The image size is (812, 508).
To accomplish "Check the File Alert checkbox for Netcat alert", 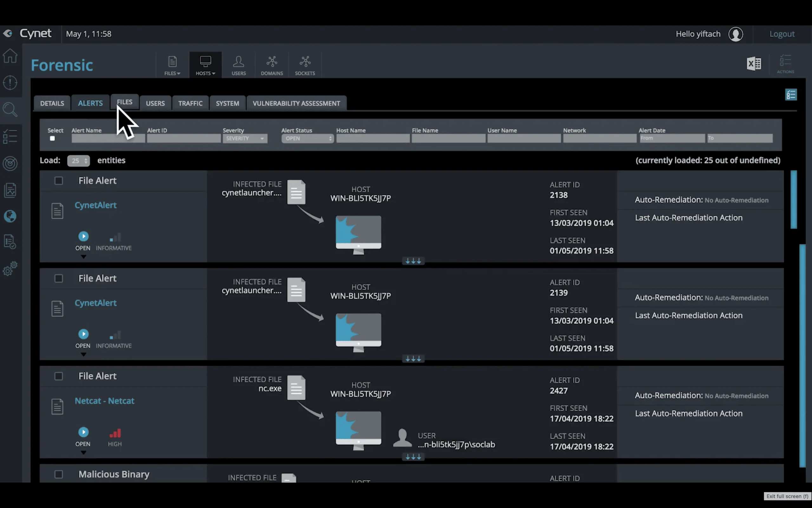I will (x=59, y=376).
